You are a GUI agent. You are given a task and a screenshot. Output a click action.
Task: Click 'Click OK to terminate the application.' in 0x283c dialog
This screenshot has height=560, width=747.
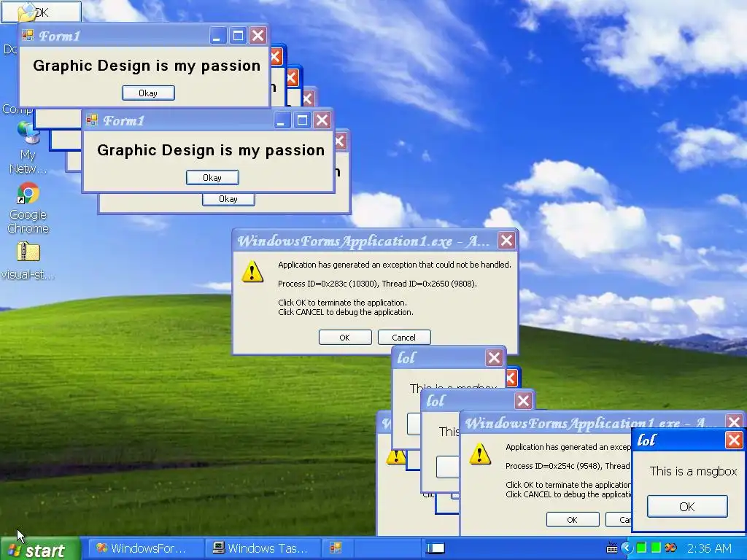pos(343,303)
